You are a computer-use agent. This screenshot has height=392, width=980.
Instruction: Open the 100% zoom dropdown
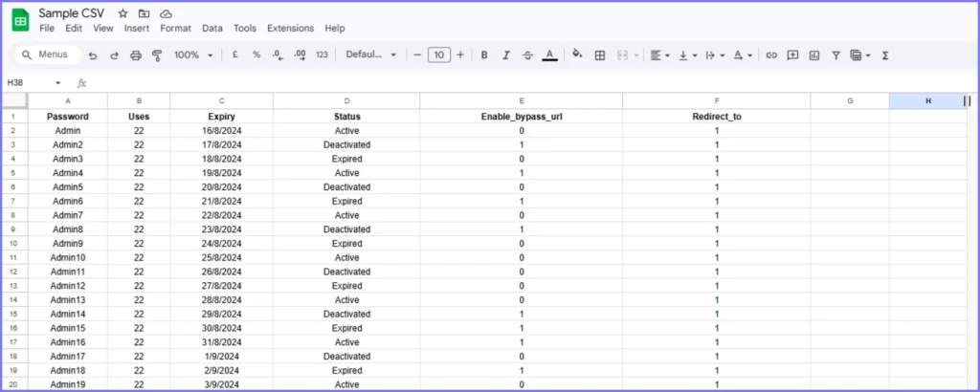pyautogui.click(x=194, y=55)
